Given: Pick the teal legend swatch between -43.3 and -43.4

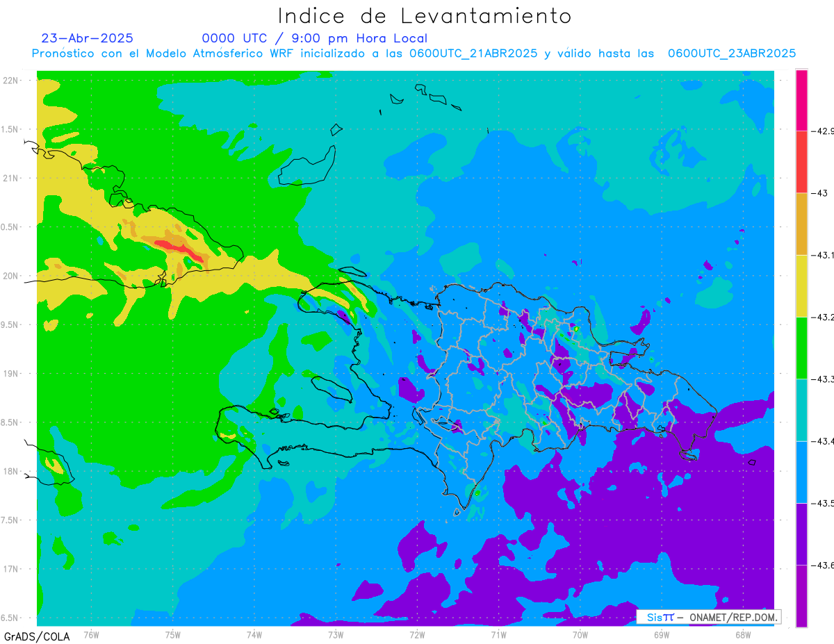Looking at the screenshot, I should (801, 410).
